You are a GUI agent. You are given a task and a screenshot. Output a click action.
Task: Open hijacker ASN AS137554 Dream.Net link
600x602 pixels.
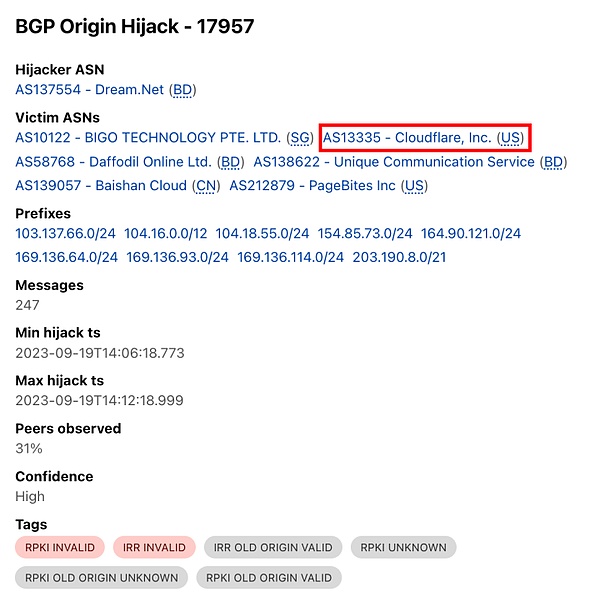[x=90, y=90]
